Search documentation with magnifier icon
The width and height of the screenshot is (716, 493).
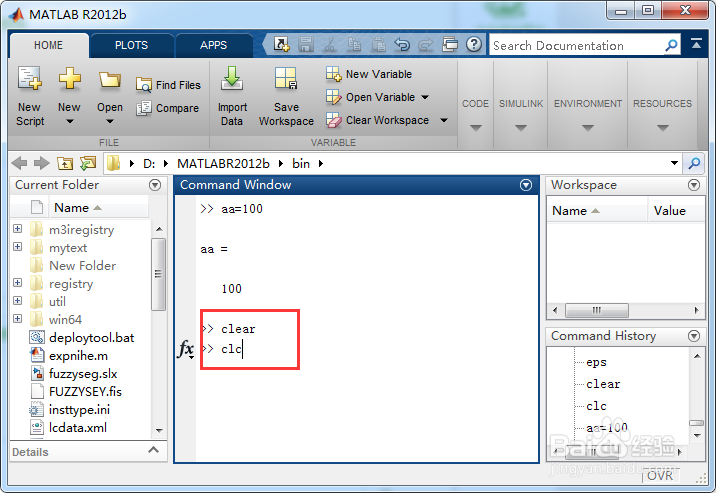coord(671,45)
